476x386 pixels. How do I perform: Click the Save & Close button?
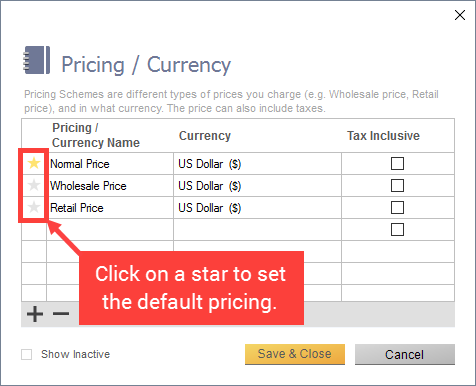coord(295,354)
